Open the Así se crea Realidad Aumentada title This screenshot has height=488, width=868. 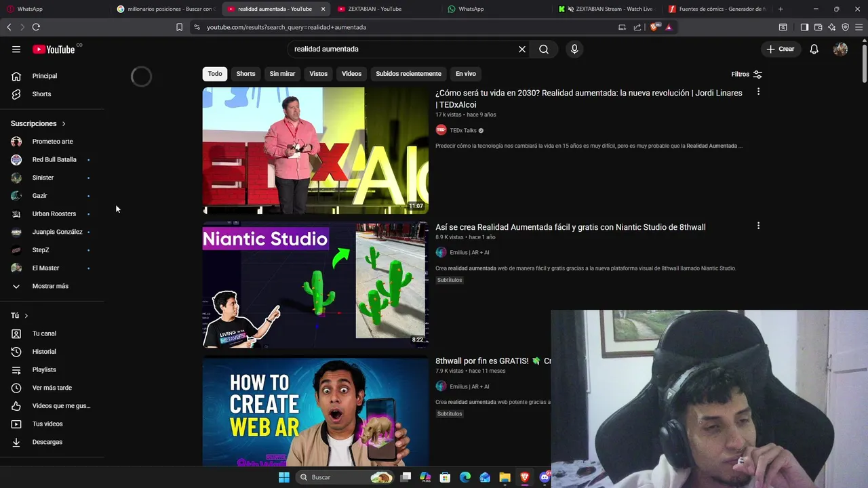[x=570, y=227]
